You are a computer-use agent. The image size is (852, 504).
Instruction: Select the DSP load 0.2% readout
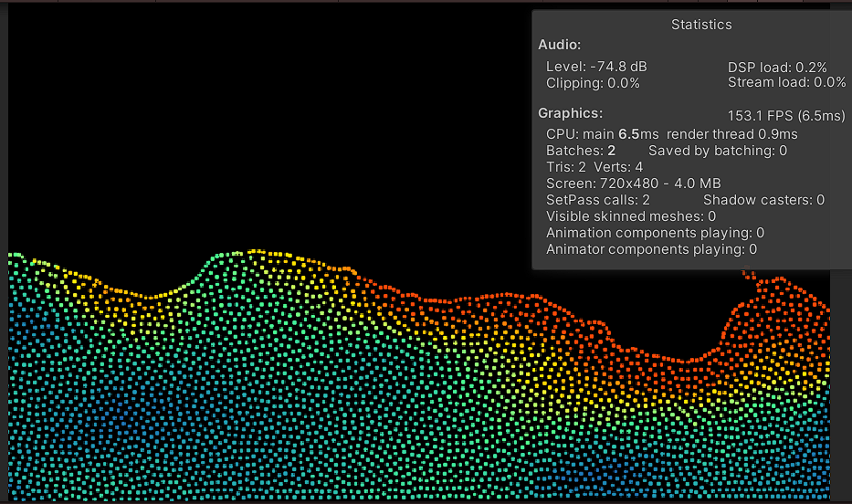[x=777, y=67]
